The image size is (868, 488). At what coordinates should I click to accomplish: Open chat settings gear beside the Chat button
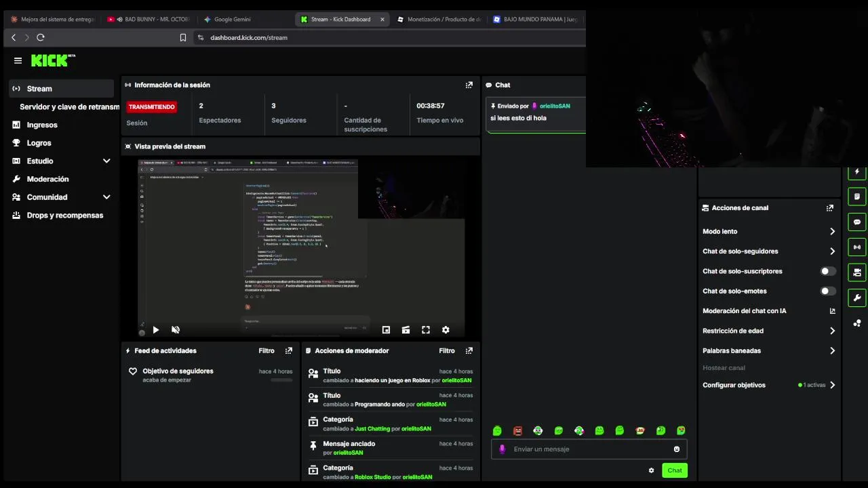[651, 470]
